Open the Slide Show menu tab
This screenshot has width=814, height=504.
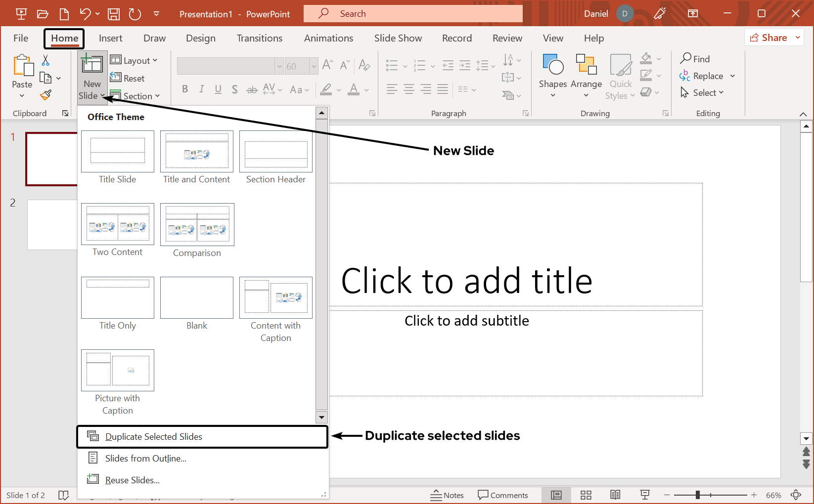(x=398, y=38)
